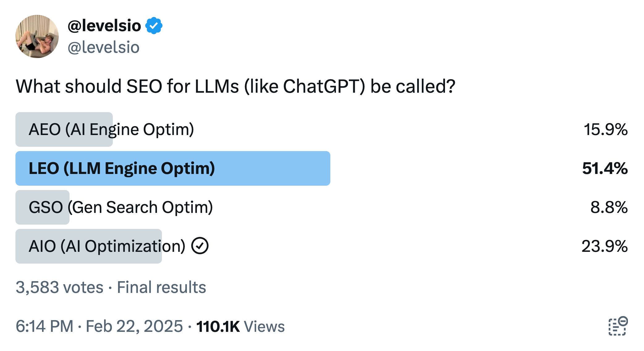Click the Final results label
The width and height of the screenshot is (644, 351).
(x=161, y=287)
